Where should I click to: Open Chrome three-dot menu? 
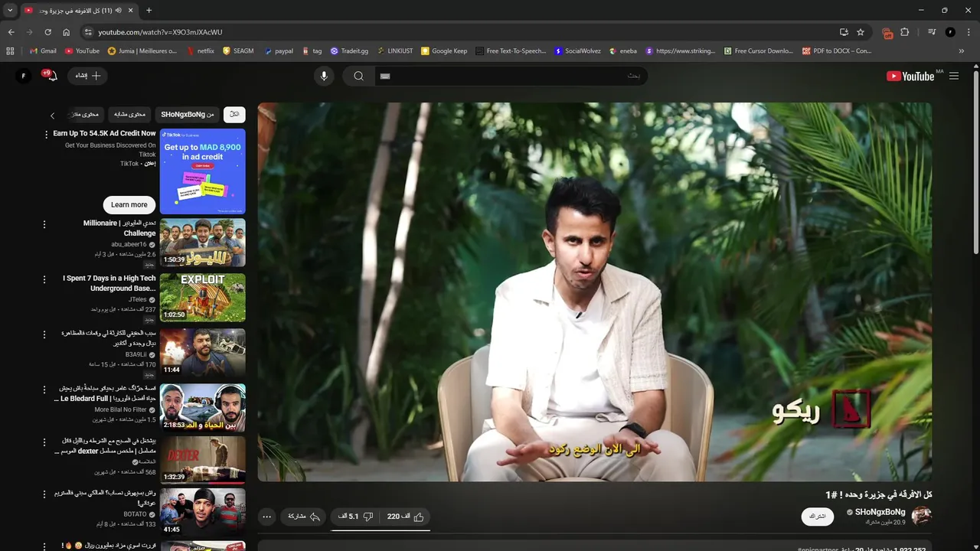[969, 32]
